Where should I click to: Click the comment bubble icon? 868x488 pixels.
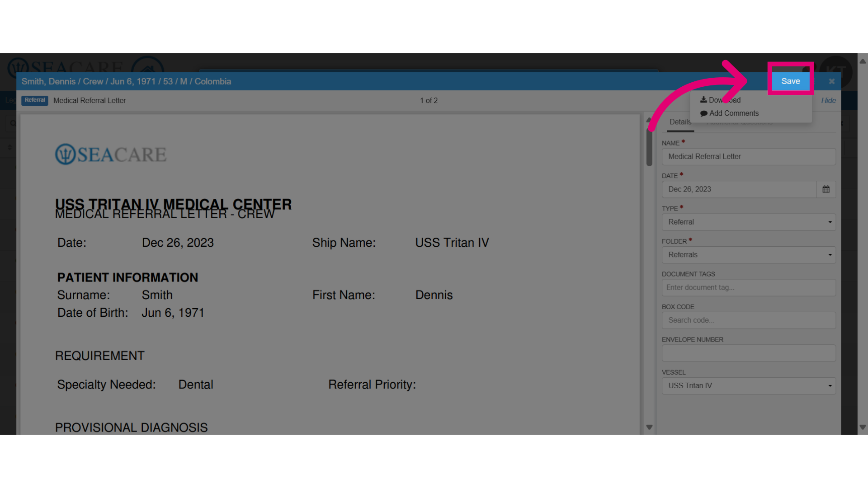(703, 113)
